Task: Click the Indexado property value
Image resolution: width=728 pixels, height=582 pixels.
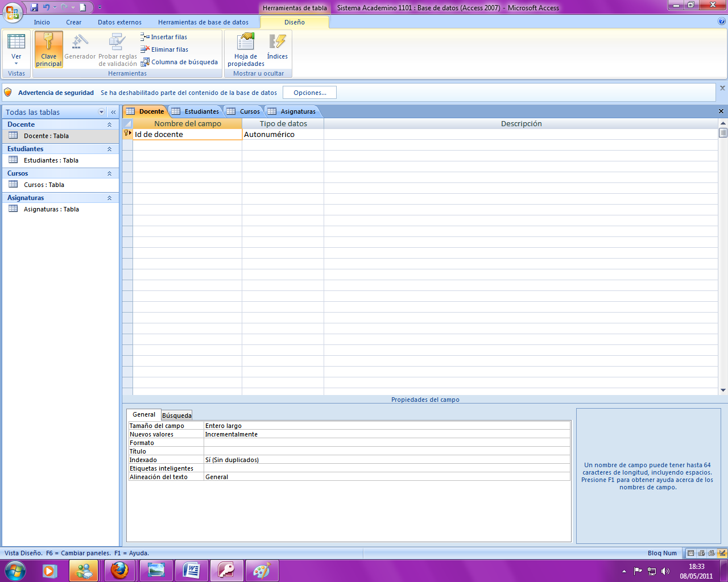Action: click(387, 460)
